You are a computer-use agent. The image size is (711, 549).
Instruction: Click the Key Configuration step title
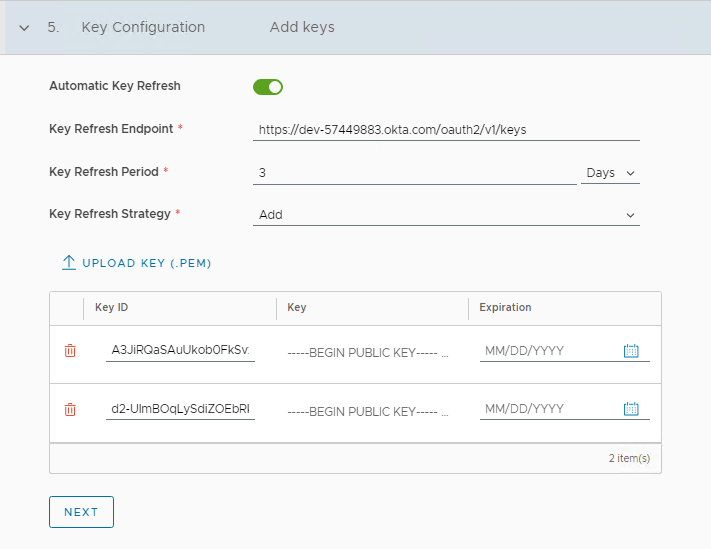(144, 27)
